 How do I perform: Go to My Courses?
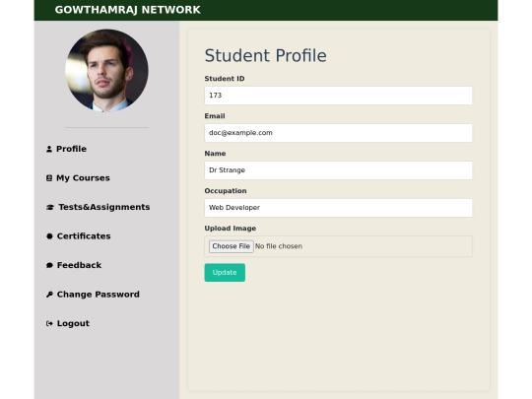pos(83,178)
